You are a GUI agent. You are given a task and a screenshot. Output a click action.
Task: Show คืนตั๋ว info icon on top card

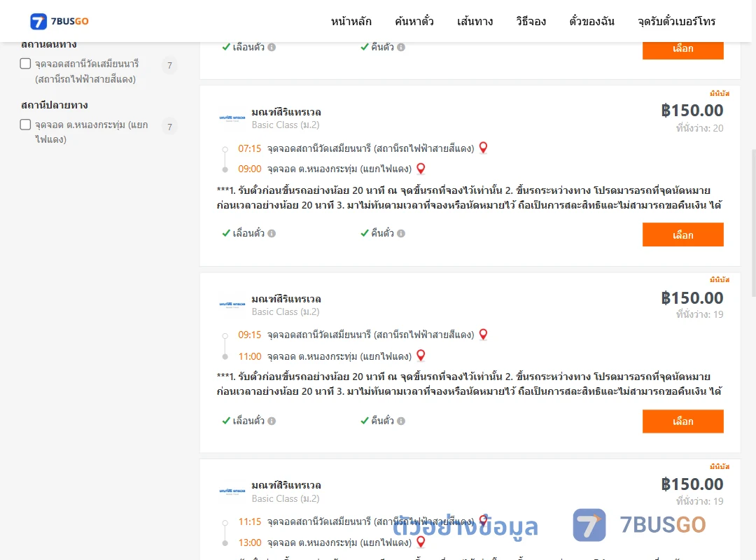(x=401, y=48)
